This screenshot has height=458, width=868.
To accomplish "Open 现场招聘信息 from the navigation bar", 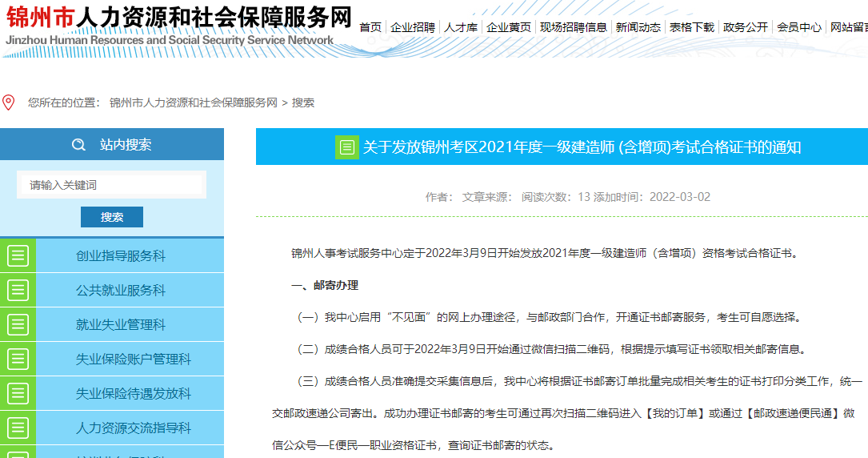I will pyautogui.click(x=573, y=27).
